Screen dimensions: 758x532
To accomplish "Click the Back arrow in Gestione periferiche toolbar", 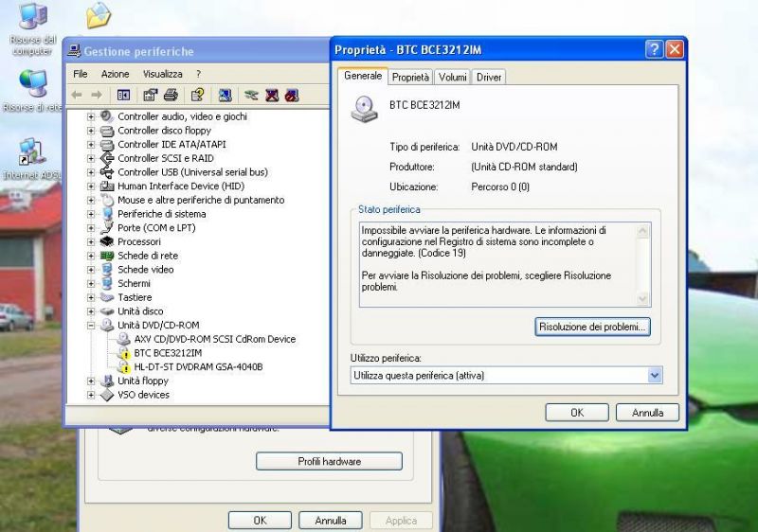I will [77, 95].
